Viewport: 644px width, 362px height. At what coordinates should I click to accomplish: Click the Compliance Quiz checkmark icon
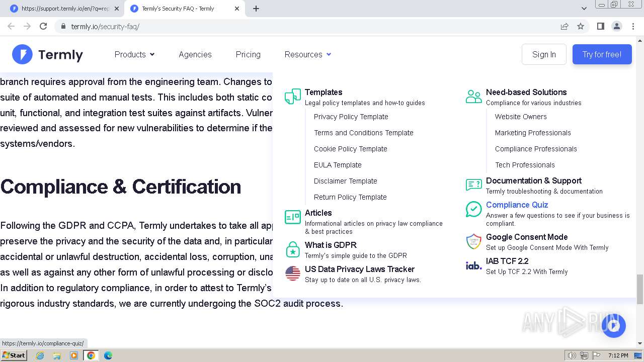474,209
